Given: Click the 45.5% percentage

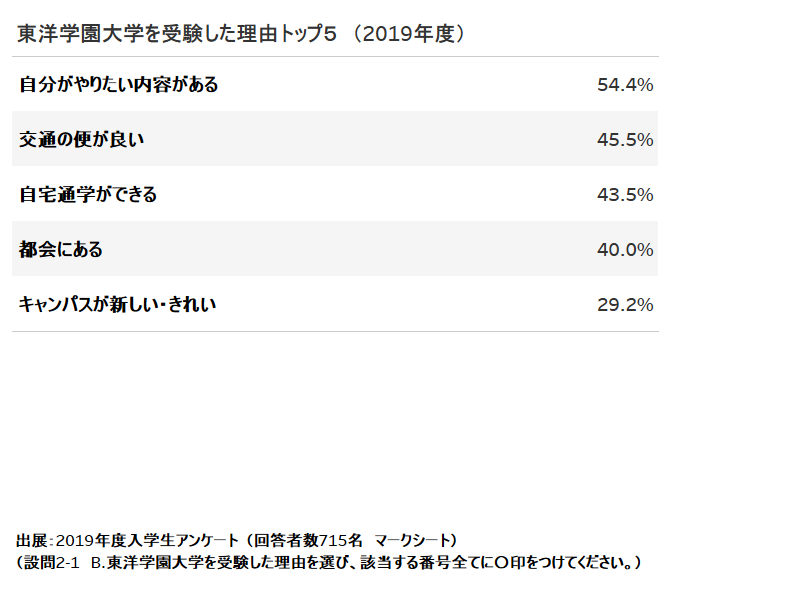Looking at the screenshot, I should pos(625,140).
